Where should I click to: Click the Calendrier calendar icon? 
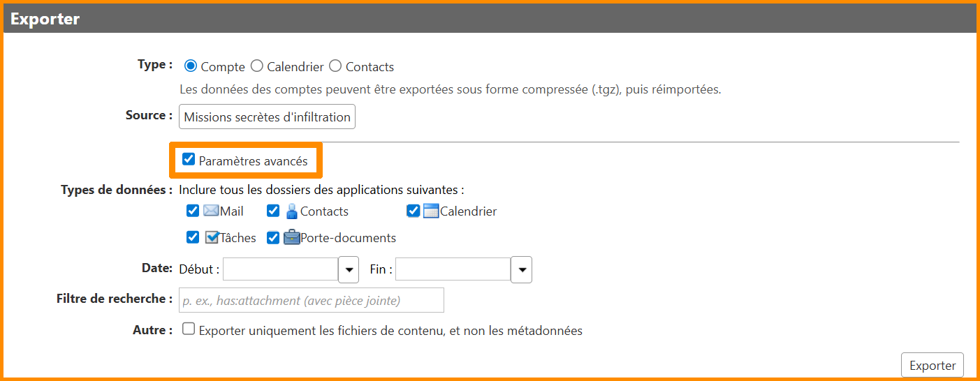[431, 211]
